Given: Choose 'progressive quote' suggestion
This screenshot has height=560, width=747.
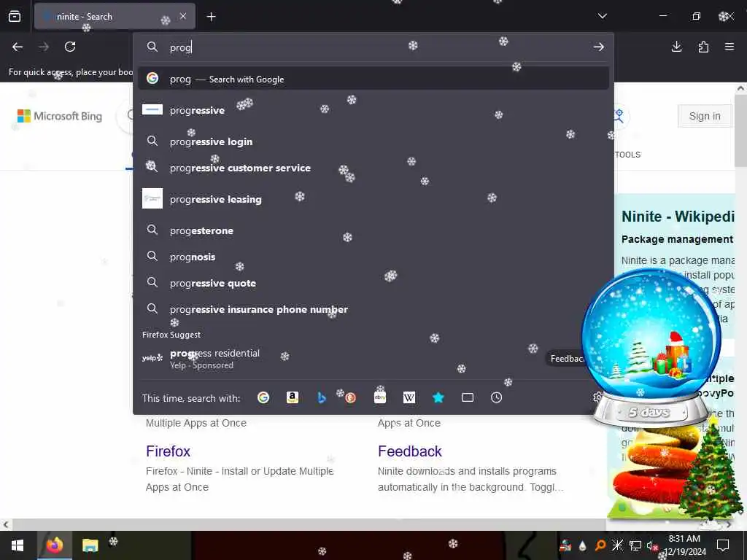Looking at the screenshot, I should pos(373,283).
